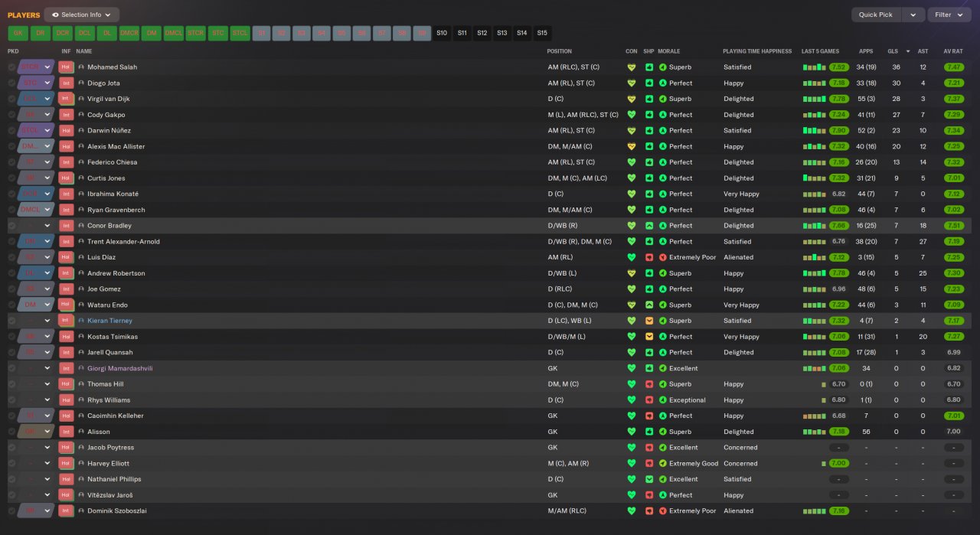Sort by the GLS column header
This screenshot has height=535, width=980.
(x=893, y=51)
